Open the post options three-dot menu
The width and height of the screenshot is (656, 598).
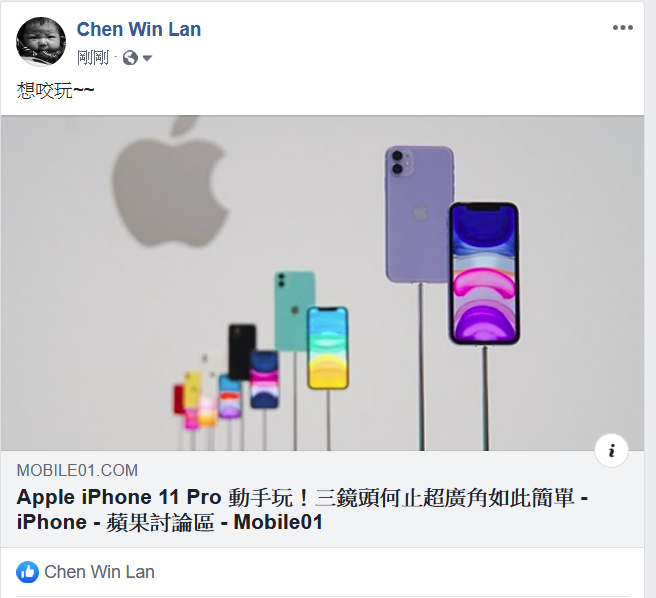coord(623,28)
